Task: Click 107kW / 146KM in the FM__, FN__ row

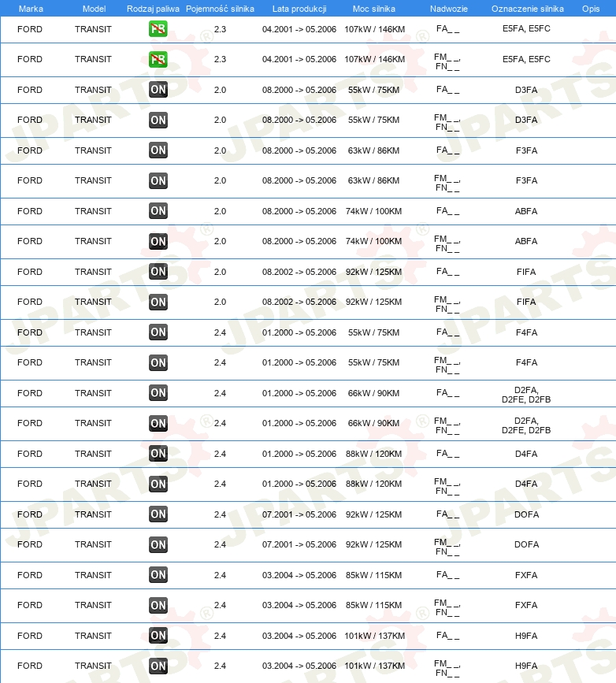Action: point(375,59)
